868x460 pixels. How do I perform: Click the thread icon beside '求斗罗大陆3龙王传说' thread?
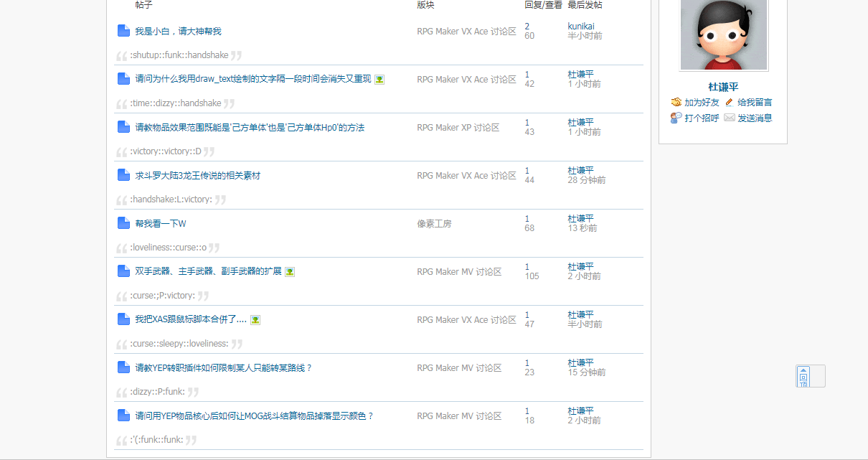click(123, 175)
